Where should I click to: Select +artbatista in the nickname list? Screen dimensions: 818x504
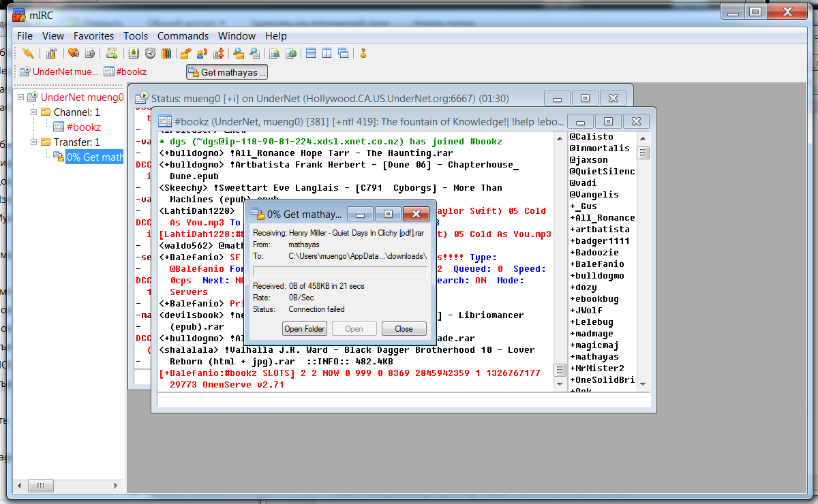[x=600, y=230]
